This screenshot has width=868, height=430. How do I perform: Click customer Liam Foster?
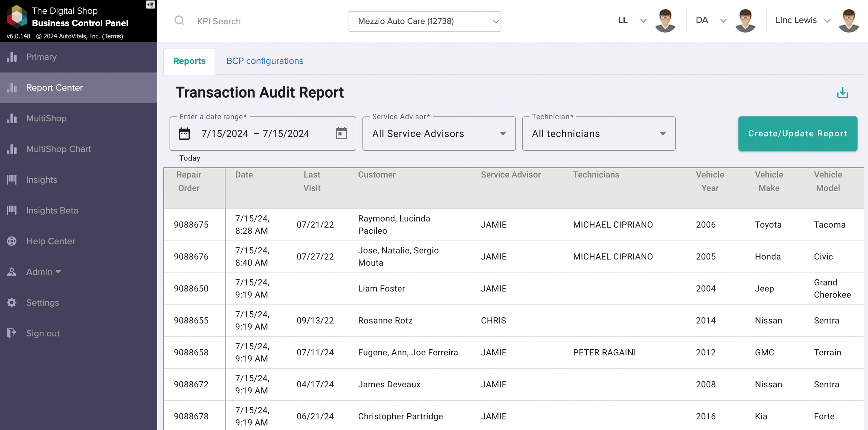click(381, 289)
